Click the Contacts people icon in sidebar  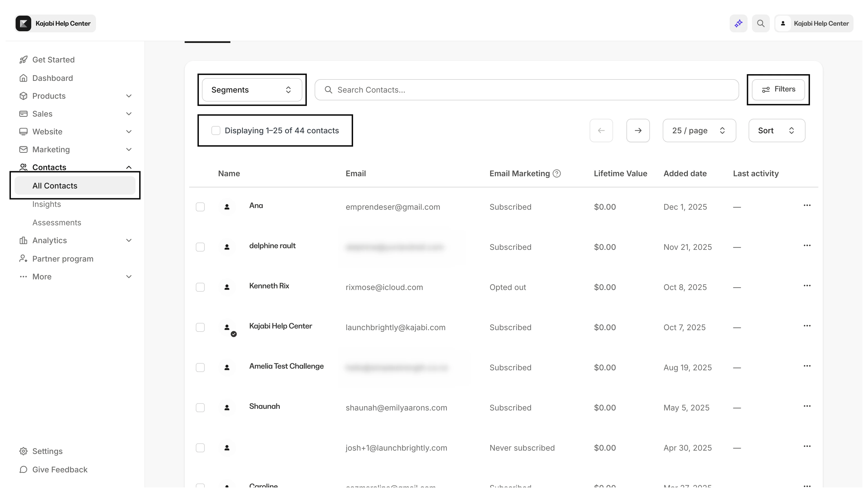[x=23, y=166]
